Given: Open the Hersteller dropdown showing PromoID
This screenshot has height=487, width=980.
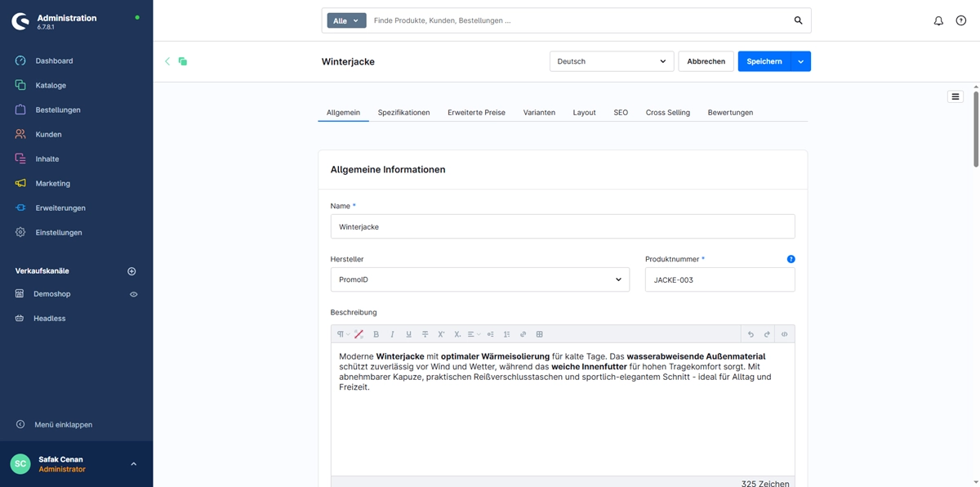Looking at the screenshot, I should (x=479, y=279).
